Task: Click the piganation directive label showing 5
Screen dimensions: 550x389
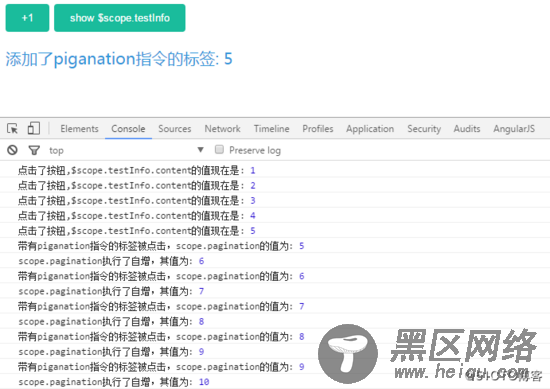Action: pos(119,59)
